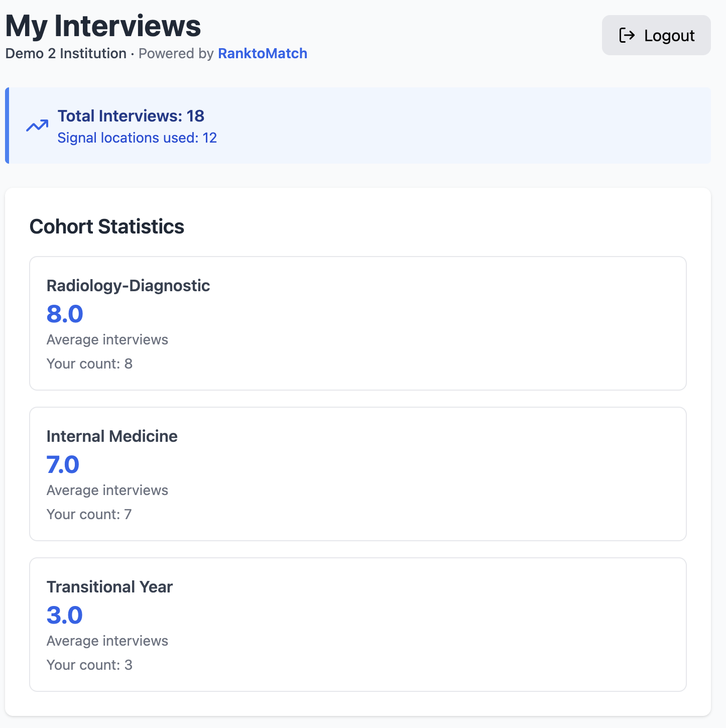This screenshot has width=726, height=728.
Task: Click the 8.0 average interviews value
Action: point(65,314)
